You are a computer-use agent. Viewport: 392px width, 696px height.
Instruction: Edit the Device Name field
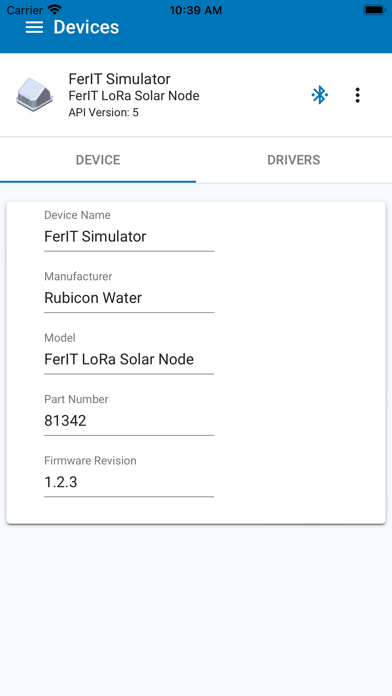pyautogui.click(x=129, y=237)
